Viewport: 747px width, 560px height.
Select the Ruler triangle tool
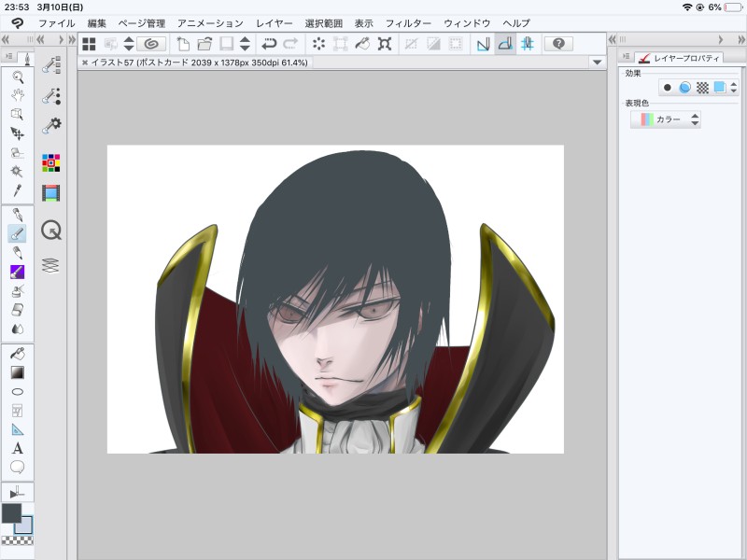click(18, 429)
